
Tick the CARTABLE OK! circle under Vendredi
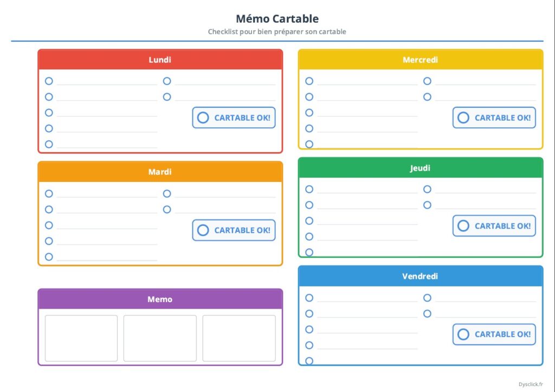(x=463, y=335)
